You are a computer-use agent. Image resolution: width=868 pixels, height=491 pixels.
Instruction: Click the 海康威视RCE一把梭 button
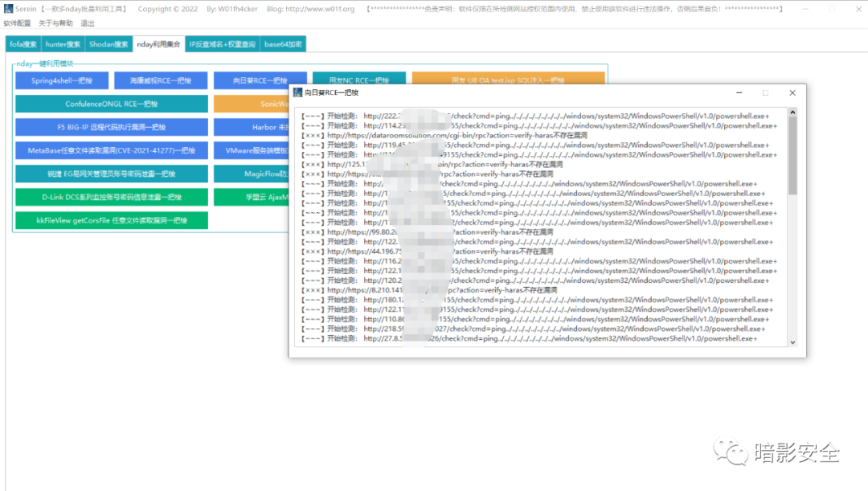click(x=161, y=80)
